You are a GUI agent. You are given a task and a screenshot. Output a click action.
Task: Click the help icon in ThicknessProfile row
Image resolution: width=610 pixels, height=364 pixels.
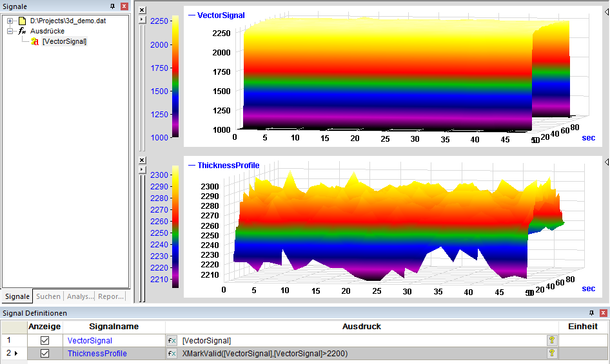pos(552,353)
